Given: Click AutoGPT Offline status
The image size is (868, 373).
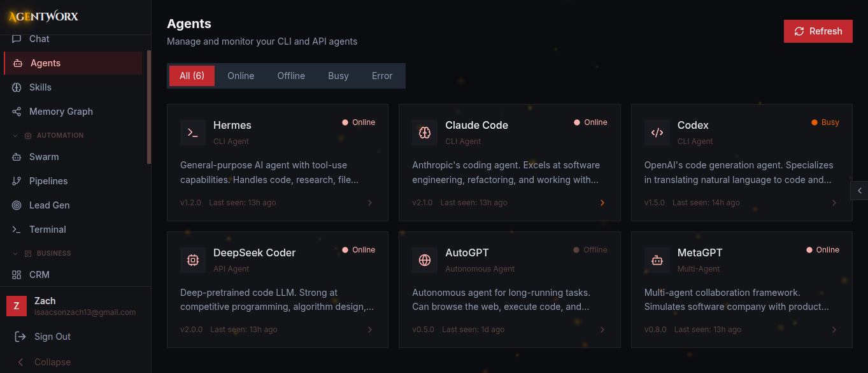Looking at the screenshot, I should [x=590, y=250].
